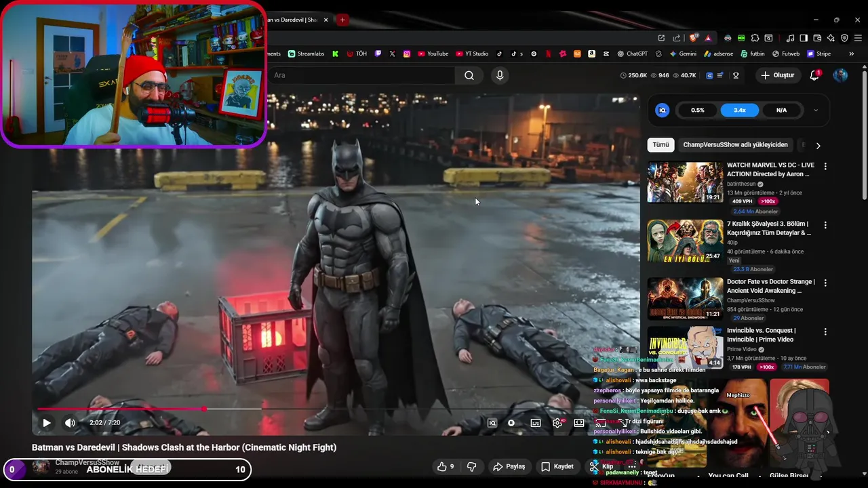Play the video with play button

(47, 423)
